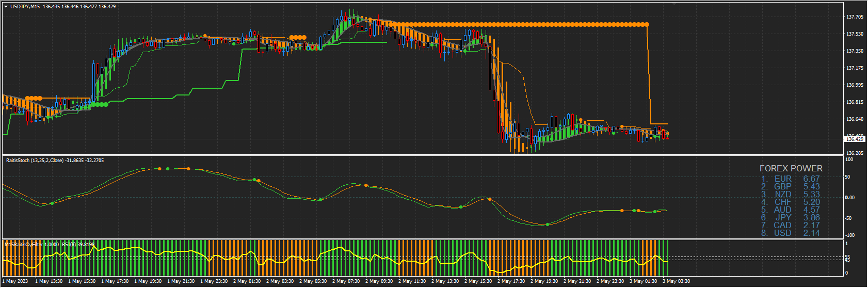Click the stochastic scale value -100
Screen dimensions: 868x288
(850, 235)
